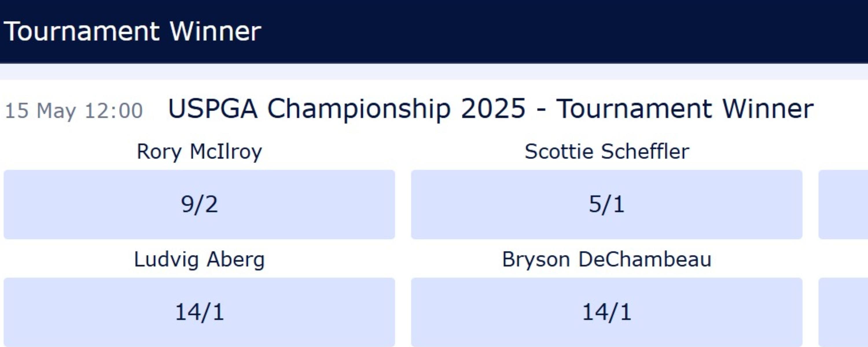Choose the 9/2 price tile
This screenshot has width=868, height=347.
point(199,204)
